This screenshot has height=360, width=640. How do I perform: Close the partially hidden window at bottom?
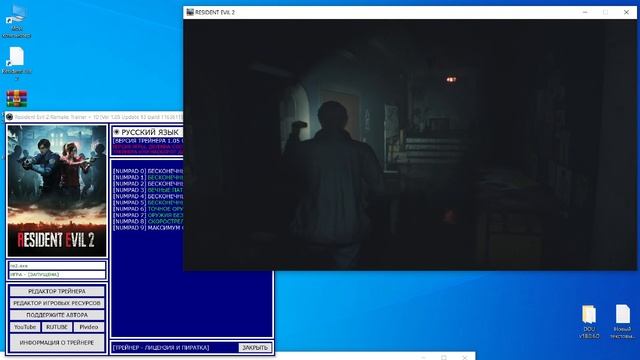pyautogui.click(x=465, y=358)
